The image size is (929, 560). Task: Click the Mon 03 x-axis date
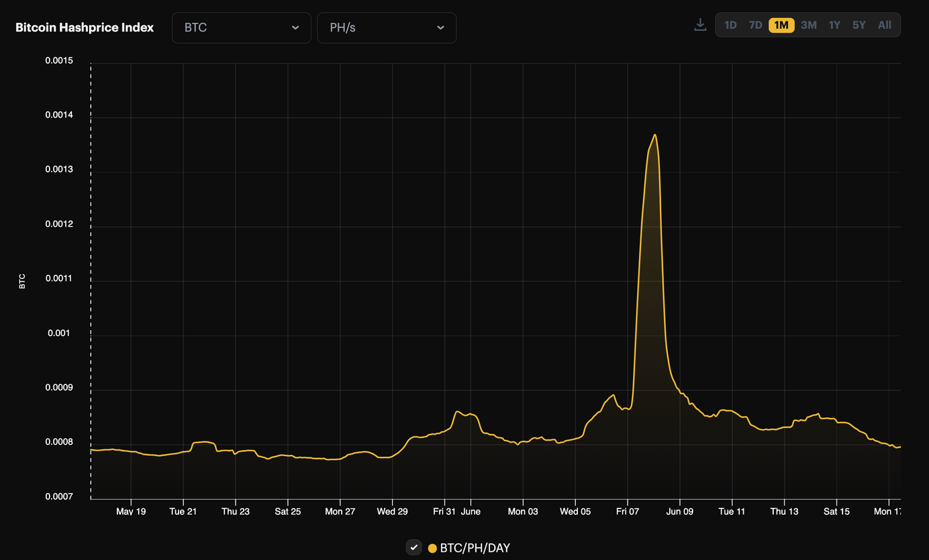523,512
